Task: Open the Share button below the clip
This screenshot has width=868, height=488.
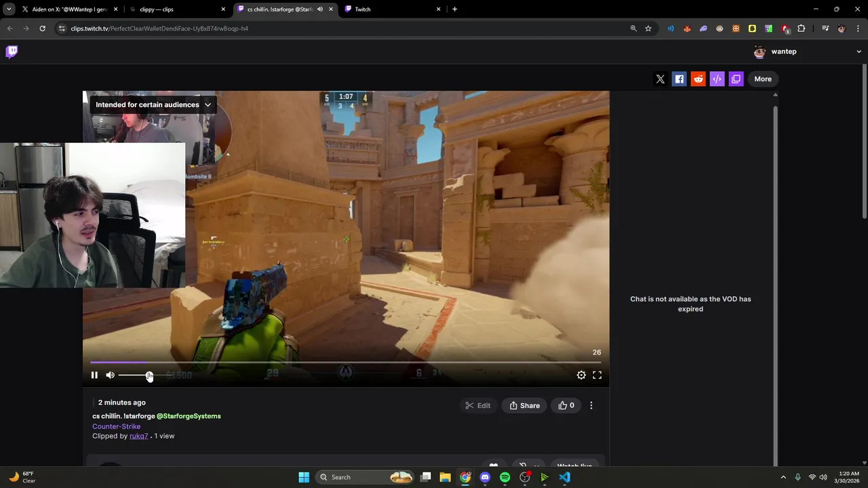Action: tap(524, 405)
